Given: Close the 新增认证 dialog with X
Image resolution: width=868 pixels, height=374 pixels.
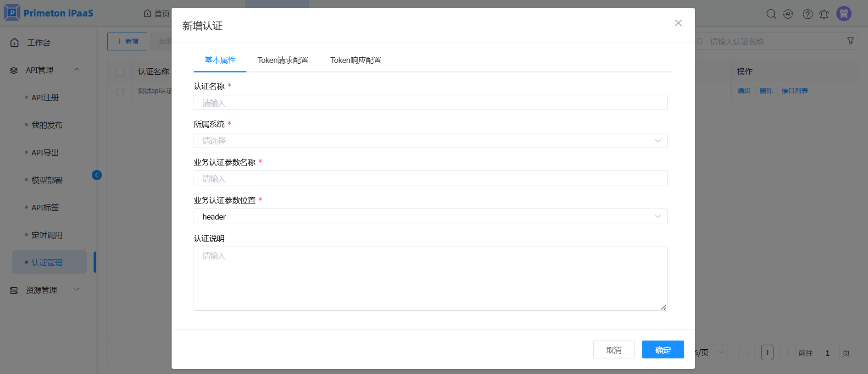Looking at the screenshot, I should point(678,23).
